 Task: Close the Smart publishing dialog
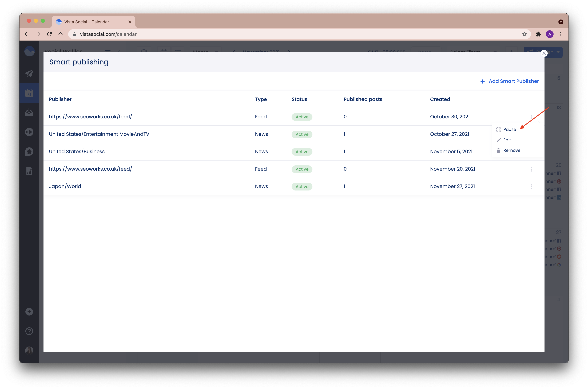tap(544, 53)
